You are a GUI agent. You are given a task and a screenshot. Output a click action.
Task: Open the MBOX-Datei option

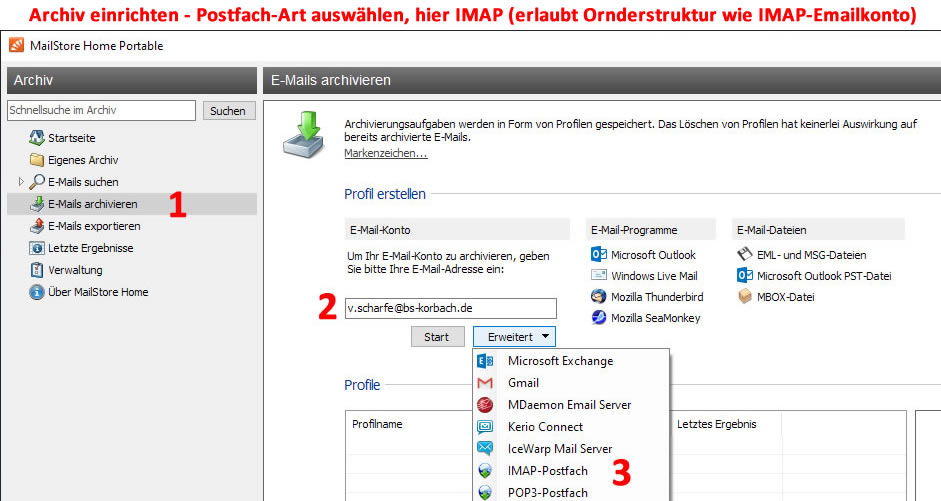785,296
